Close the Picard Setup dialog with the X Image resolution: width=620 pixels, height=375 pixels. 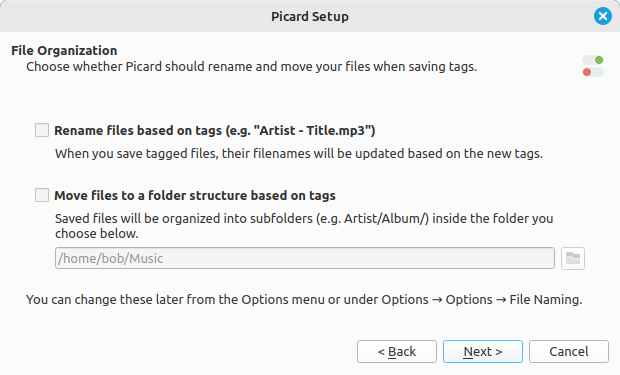point(603,16)
